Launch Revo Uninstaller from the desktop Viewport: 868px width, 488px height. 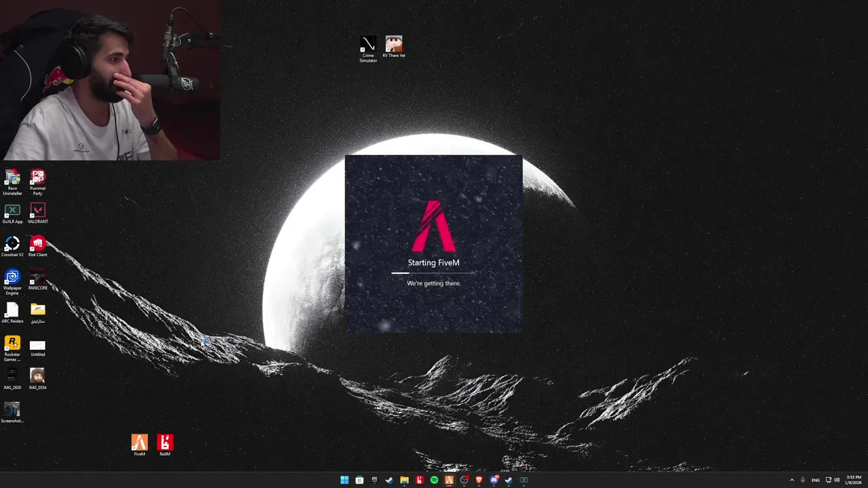click(x=12, y=182)
